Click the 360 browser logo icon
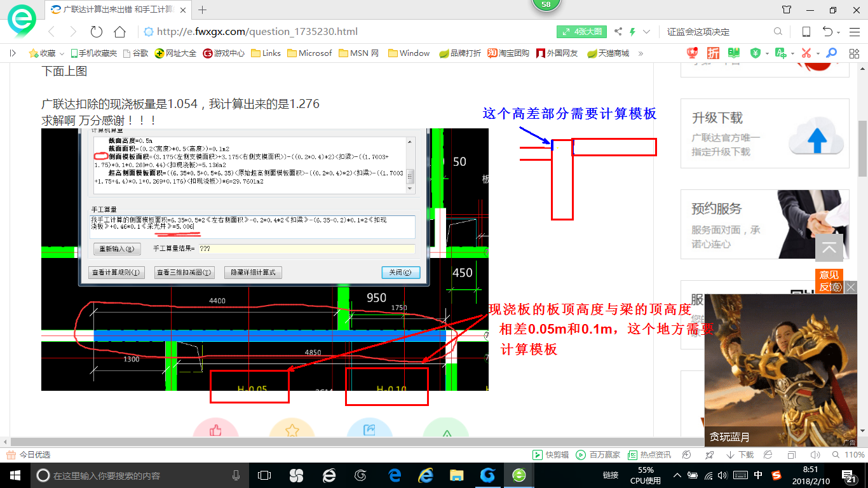Screen dimensions: 868x488 pyautogui.click(x=22, y=20)
